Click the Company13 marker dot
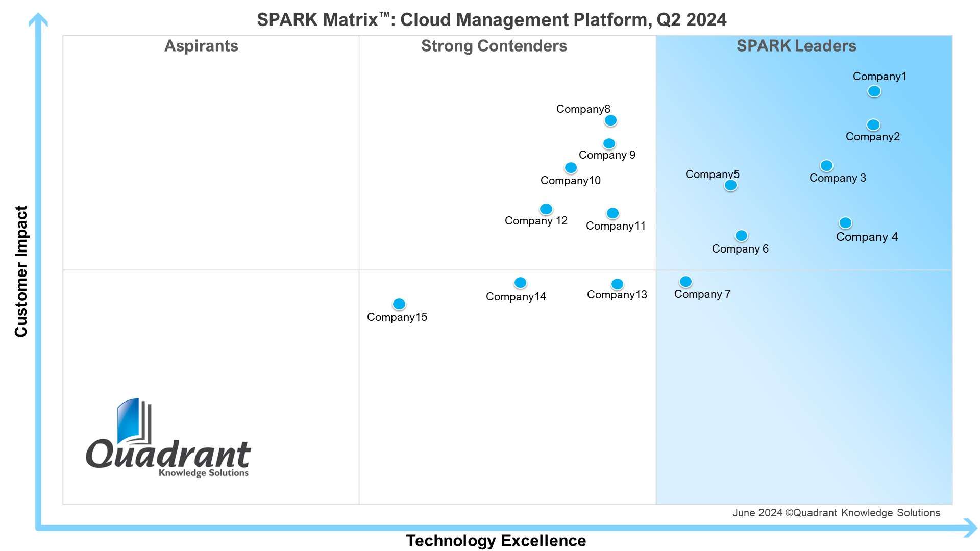980x551 pixels. 617,284
